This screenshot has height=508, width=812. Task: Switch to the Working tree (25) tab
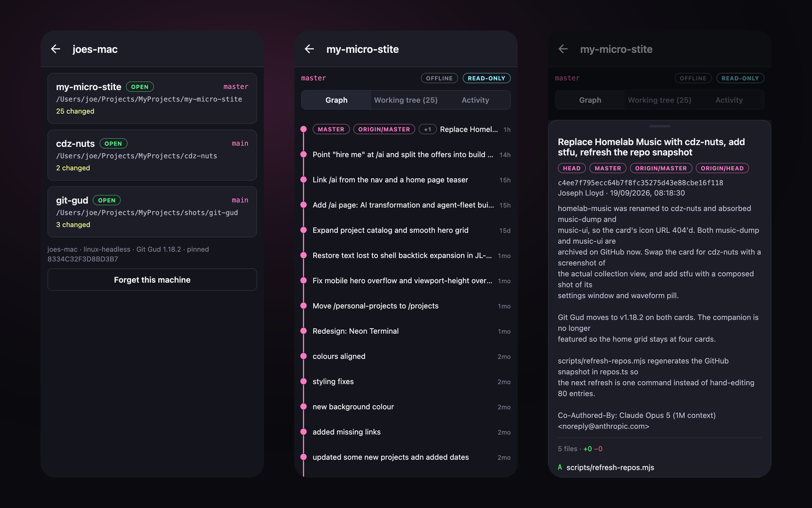point(406,100)
